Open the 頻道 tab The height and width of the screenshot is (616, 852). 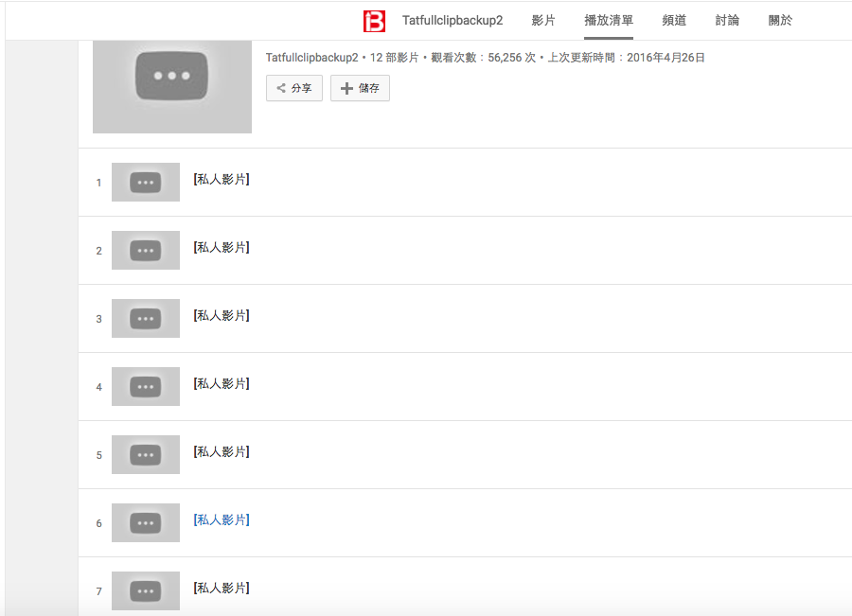[674, 21]
